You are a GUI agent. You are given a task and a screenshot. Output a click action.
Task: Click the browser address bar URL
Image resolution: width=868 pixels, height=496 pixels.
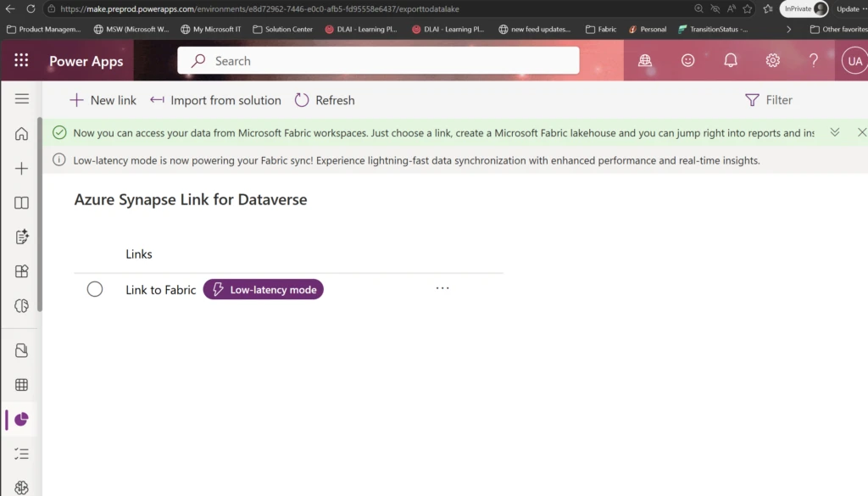[x=259, y=8]
